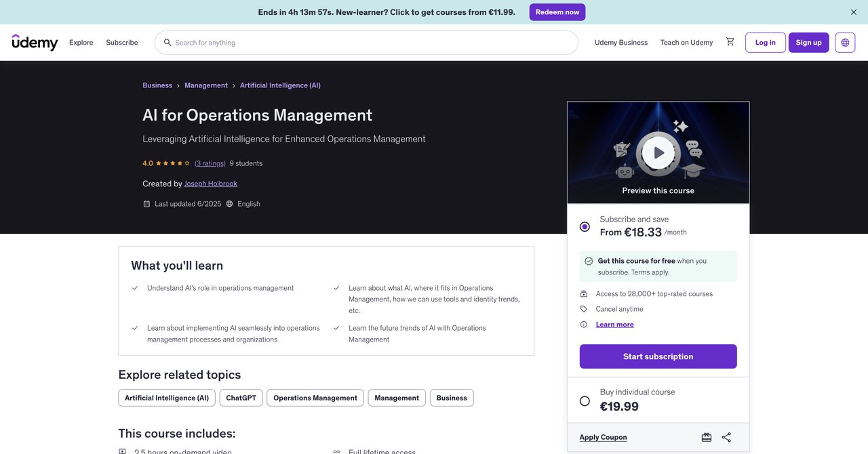The height and width of the screenshot is (454, 868).
Task: Select the Artificial Intelligence (AI) topic chip
Action: 167,398
